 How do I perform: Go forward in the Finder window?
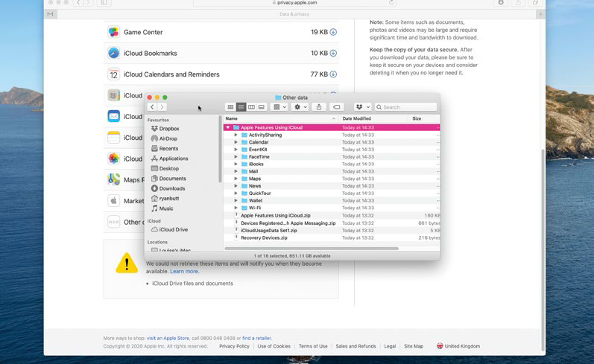[162, 107]
